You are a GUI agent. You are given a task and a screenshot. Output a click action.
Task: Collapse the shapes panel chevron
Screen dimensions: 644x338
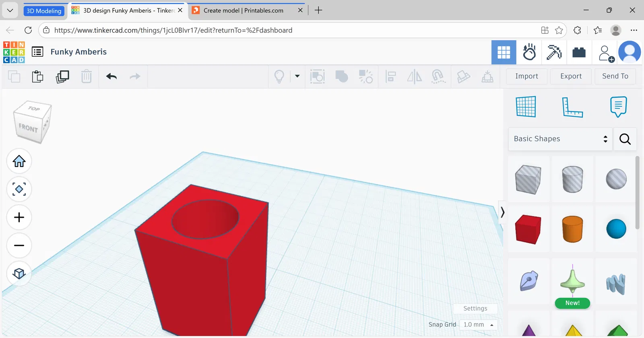[502, 212]
